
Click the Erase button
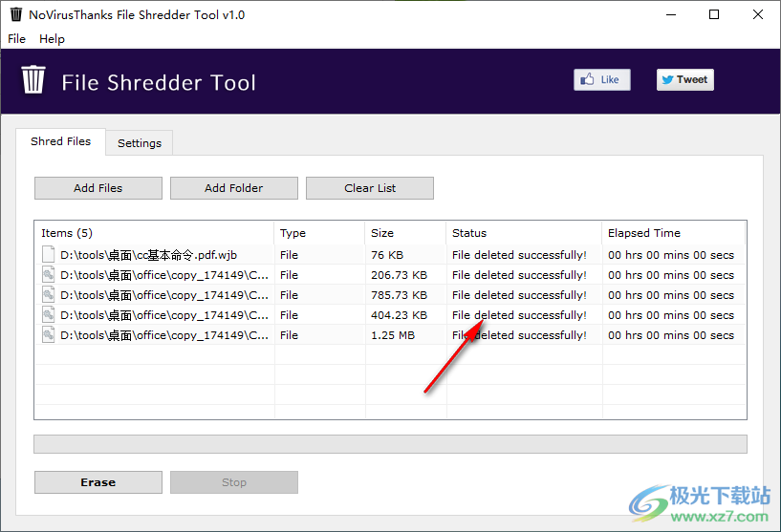pos(98,482)
